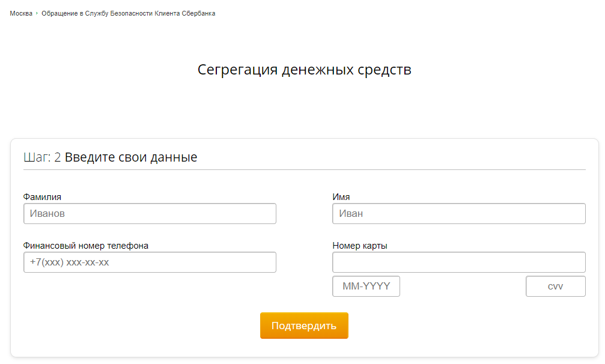Click the Москва breadcrumb link
605x364 pixels.
(21, 13)
